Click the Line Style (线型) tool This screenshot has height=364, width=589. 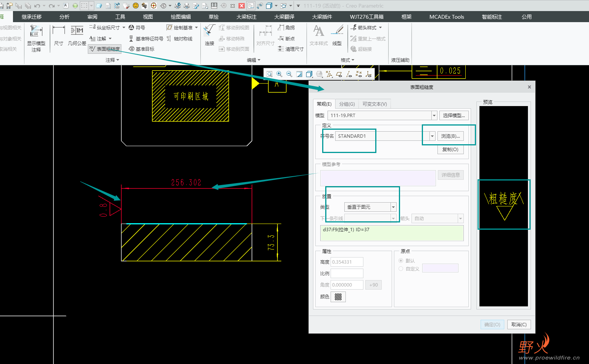click(x=337, y=35)
